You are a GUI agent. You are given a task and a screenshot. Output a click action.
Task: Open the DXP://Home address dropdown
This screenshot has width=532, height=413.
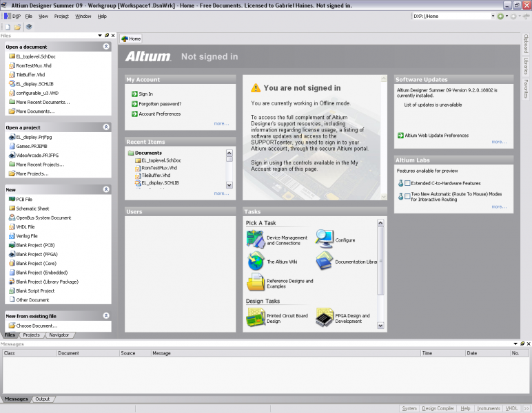[x=493, y=16]
